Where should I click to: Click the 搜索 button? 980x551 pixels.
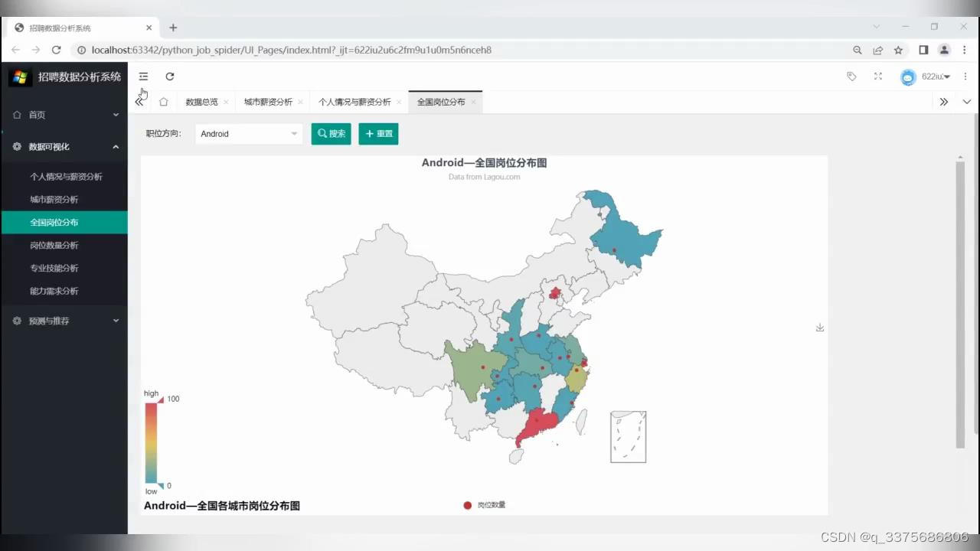point(332,134)
